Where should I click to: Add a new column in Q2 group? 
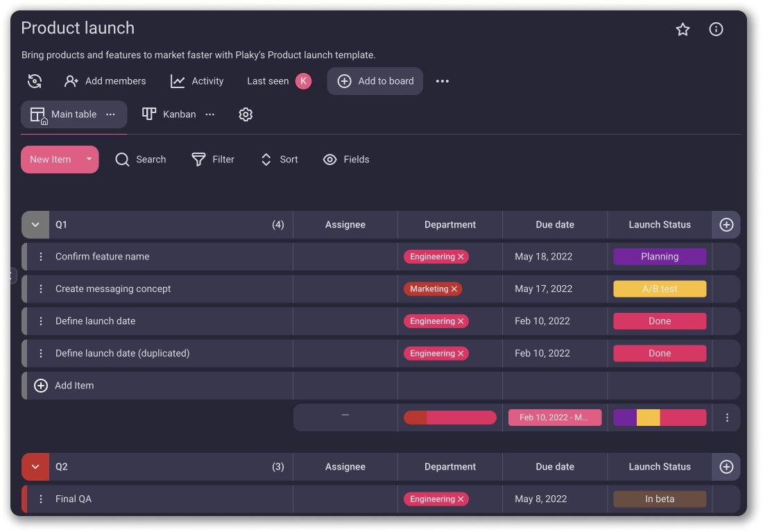[x=726, y=467]
